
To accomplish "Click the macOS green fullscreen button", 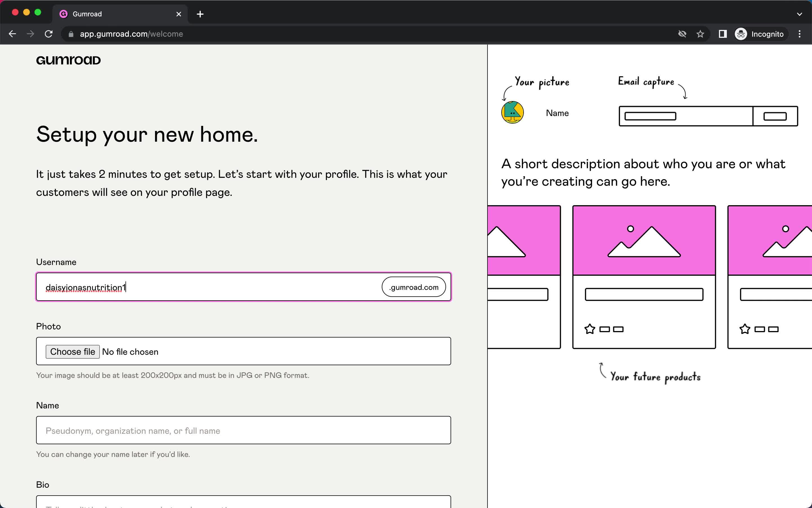I will point(38,12).
